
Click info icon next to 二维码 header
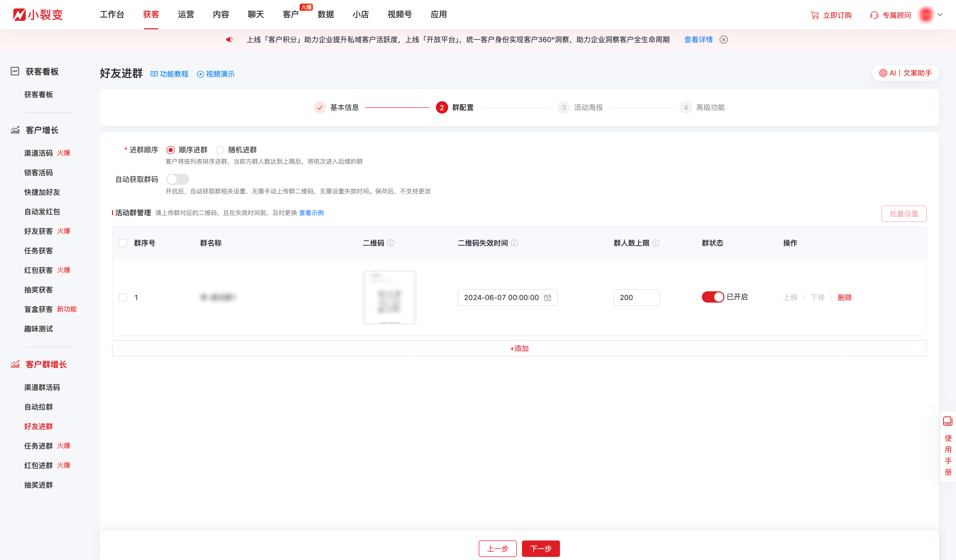coord(391,243)
